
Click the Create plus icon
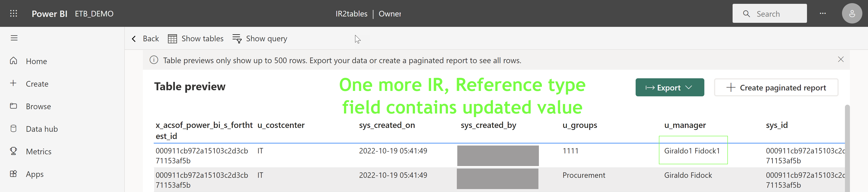[14, 83]
